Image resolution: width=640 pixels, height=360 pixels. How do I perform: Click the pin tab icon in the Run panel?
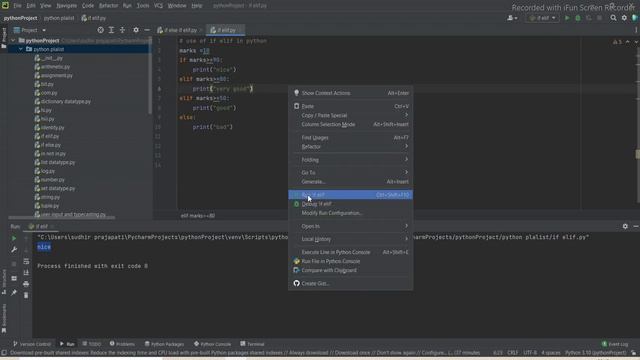[x=14, y=292]
